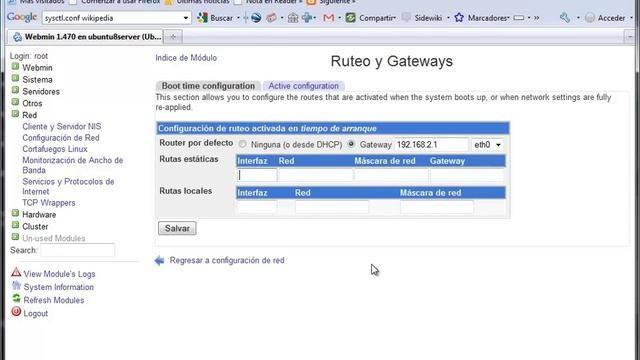Expand the Webmin category icon
Viewport: 640px width, 360px height.
click(x=15, y=67)
